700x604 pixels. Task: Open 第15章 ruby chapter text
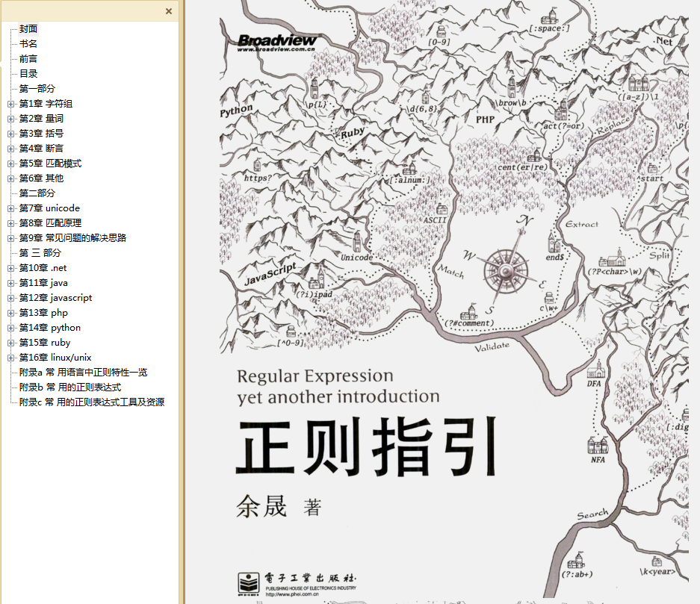[x=45, y=343]
